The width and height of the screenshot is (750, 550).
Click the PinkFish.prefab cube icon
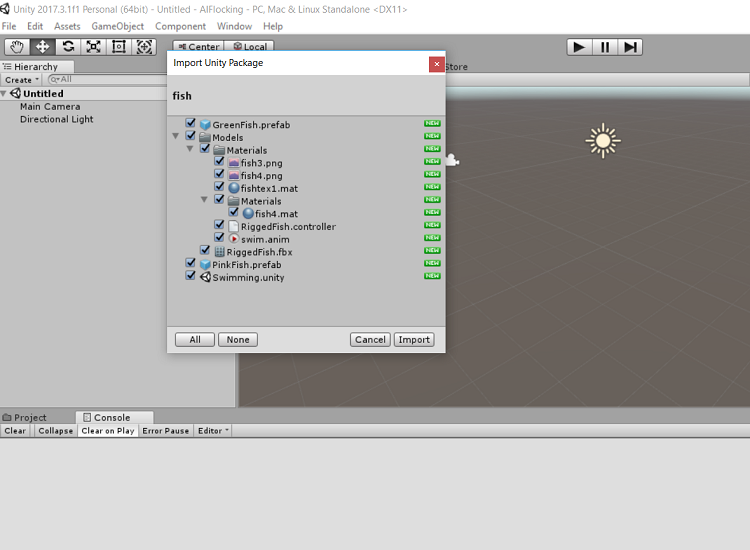pos(205,264)
